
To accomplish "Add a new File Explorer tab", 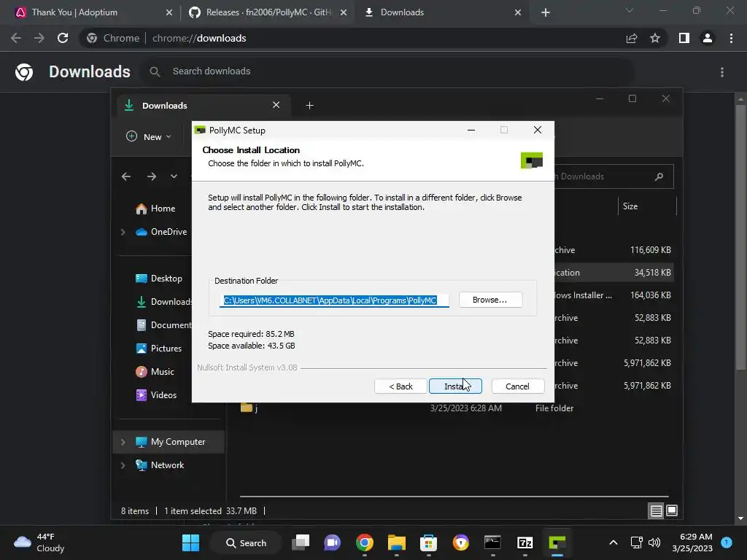I will point(309,106).
